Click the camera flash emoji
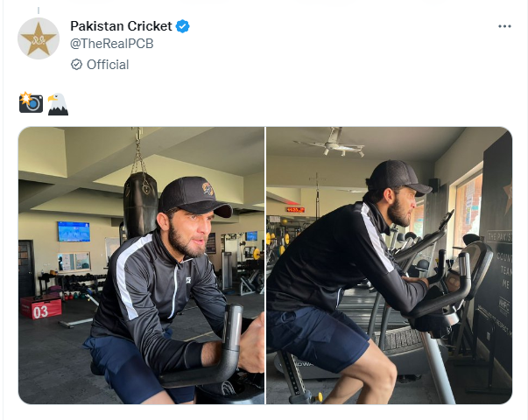Screen dimensions: 528x420 (31, 102)
